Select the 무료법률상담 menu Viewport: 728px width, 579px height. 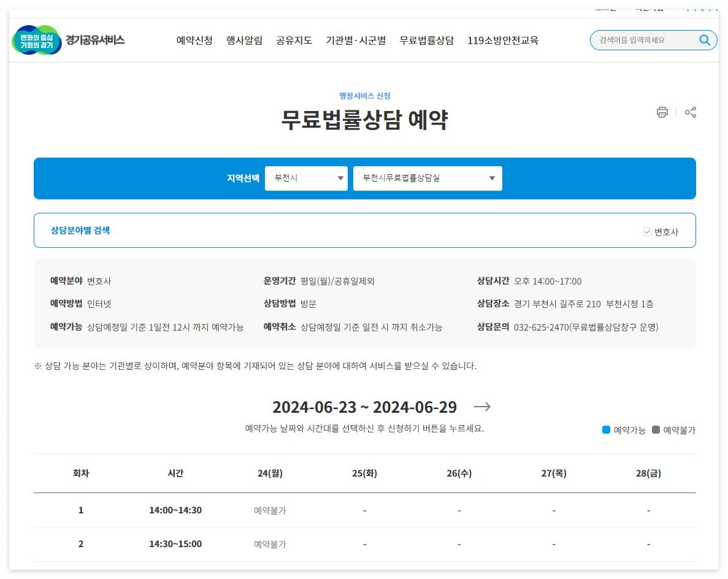pos(427,39)
